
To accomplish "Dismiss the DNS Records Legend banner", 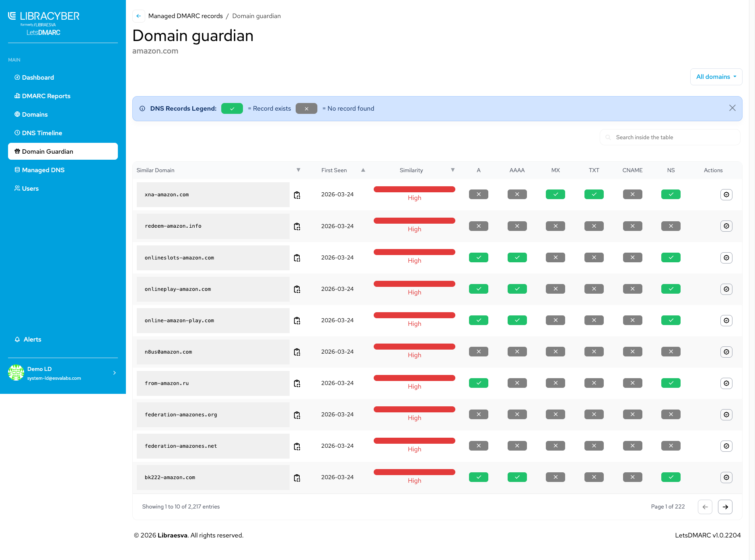I will [732, 108].
